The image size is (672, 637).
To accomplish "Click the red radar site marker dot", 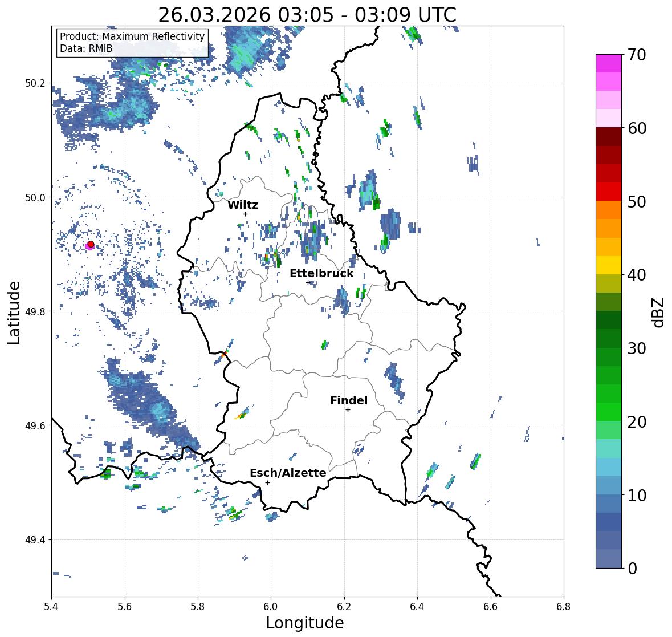I will tap(91, 244).
